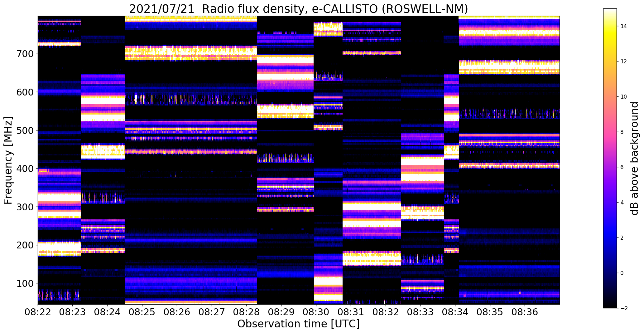Screen dimensions: 644x333
Task: Click the 08:30 time tick label
Action: 316,312
